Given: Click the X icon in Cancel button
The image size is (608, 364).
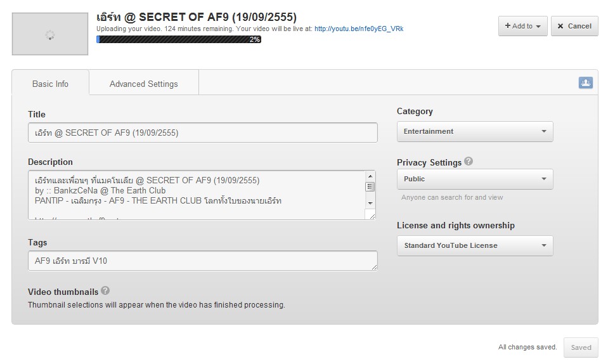Looking at the screenshot, I should click(560, 26).
